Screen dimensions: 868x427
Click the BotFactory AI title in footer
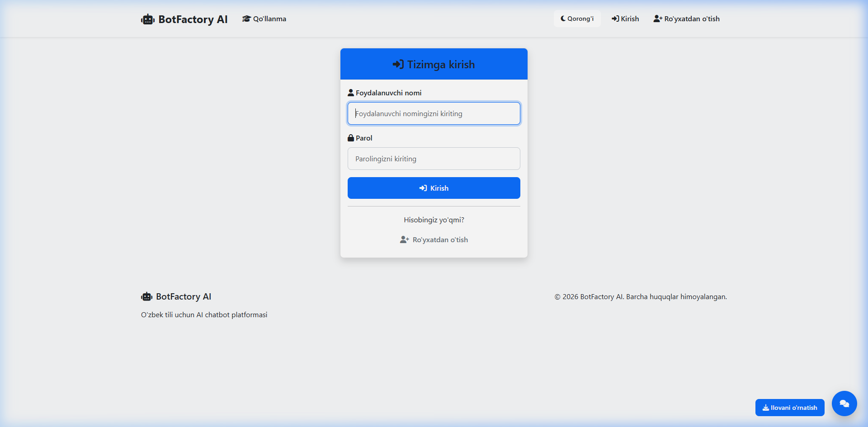[184, 297]
